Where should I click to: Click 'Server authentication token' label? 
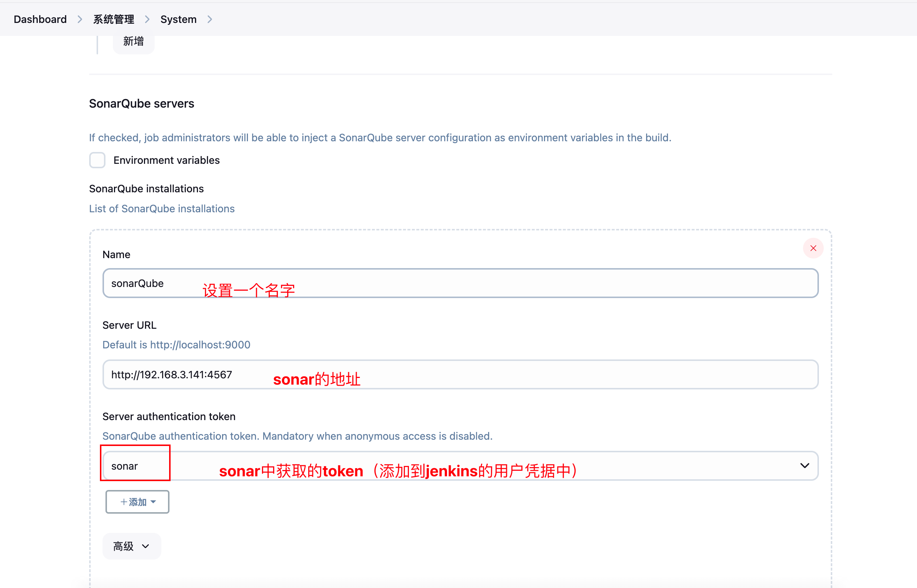pos(169,416)
